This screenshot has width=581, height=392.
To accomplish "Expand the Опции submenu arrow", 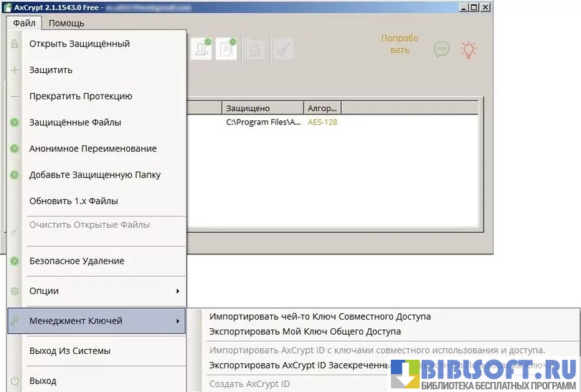I will point(177,291).
